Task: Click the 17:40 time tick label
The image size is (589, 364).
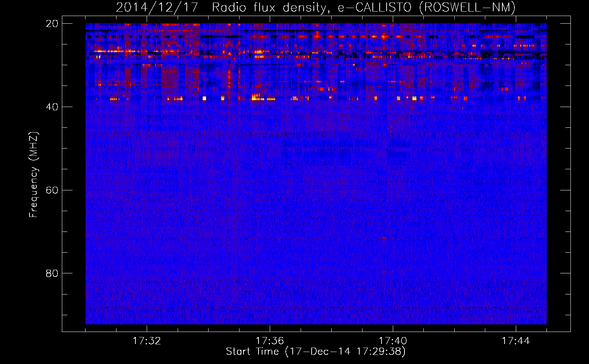Action: point(393,341)
